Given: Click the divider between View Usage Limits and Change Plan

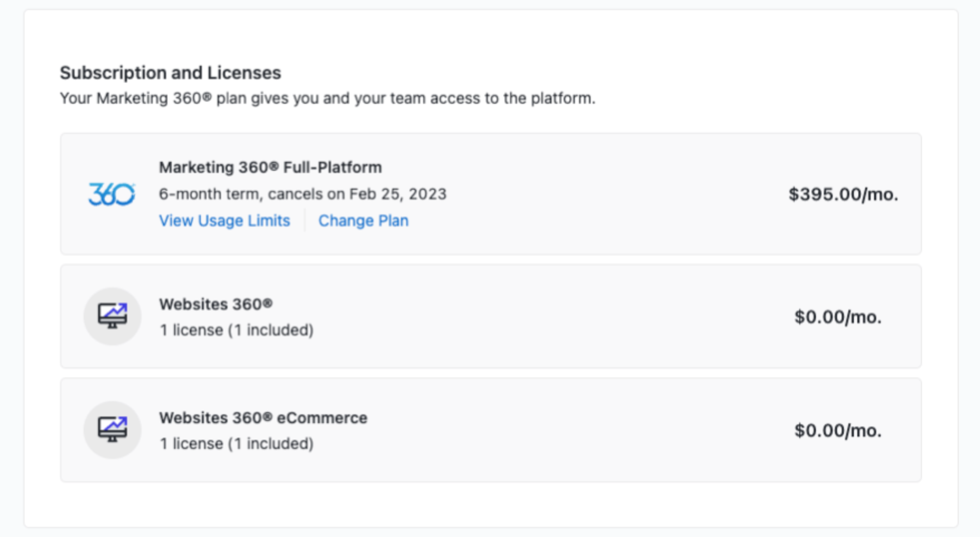Looking at the screenshot, I should tap(305, 220).
